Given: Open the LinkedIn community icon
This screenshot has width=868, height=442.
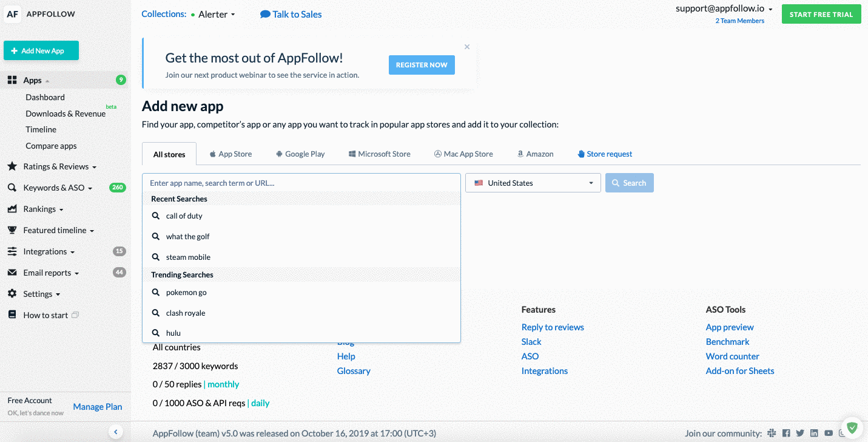Looking at the screenshot, I should point(814,433).
